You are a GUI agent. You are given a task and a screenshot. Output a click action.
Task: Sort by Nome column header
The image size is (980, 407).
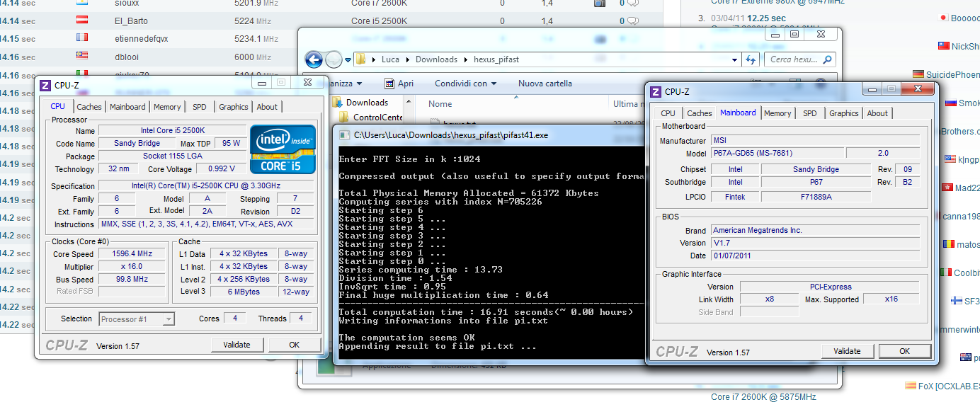coord(440,103)
